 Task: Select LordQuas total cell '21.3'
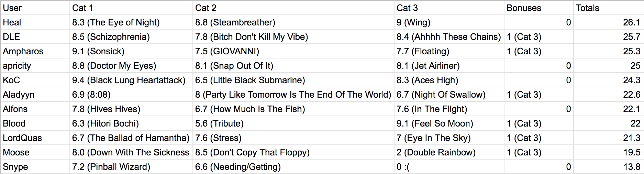point(608,138)
